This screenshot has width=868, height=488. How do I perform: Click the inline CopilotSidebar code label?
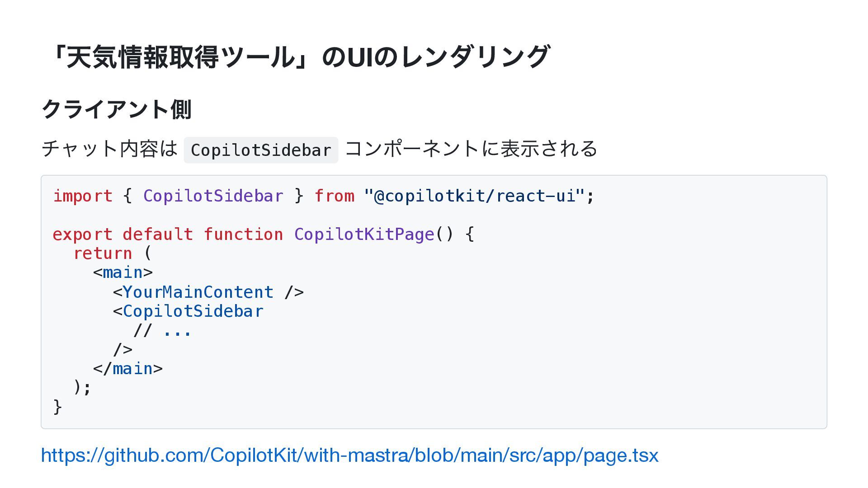(x=261, y=150)
